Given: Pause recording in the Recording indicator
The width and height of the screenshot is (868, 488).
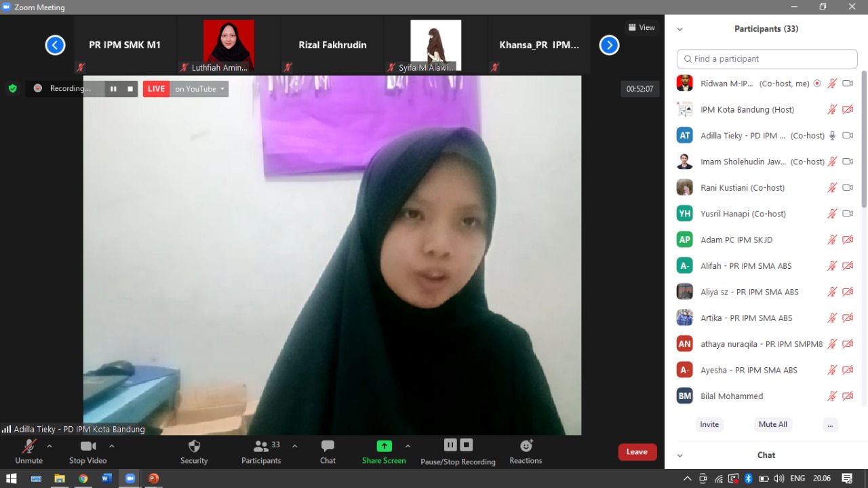Looking at the screenshot, I should pyautogui.click(x=113, y=89).
